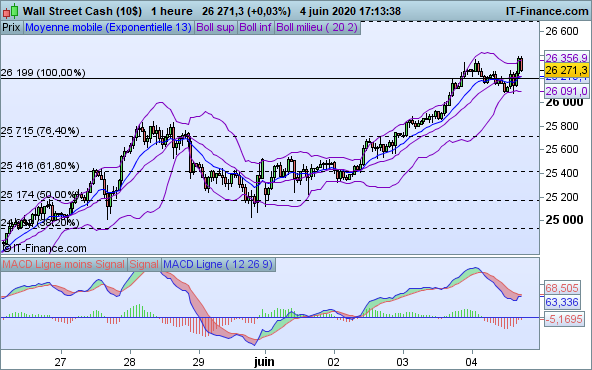Select the Boll sup legend label
The width and height of the screenshot is (592, 370).
[x=216, y=28]
